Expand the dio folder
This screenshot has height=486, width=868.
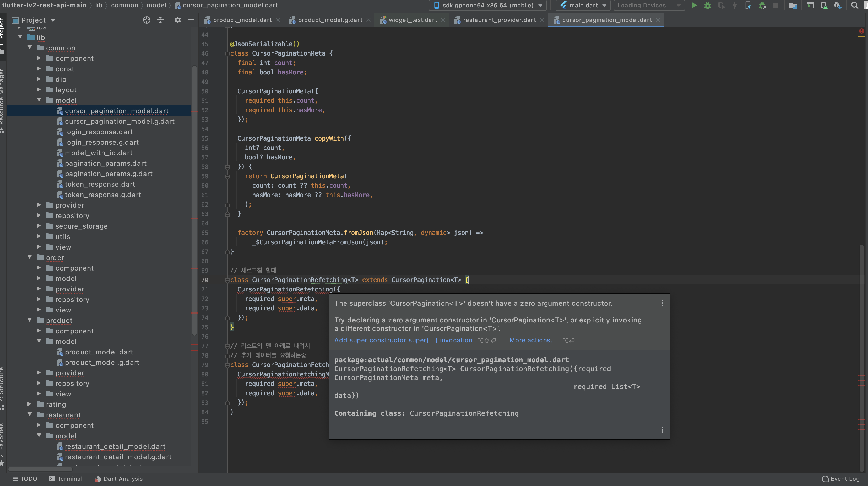(39, 79)
